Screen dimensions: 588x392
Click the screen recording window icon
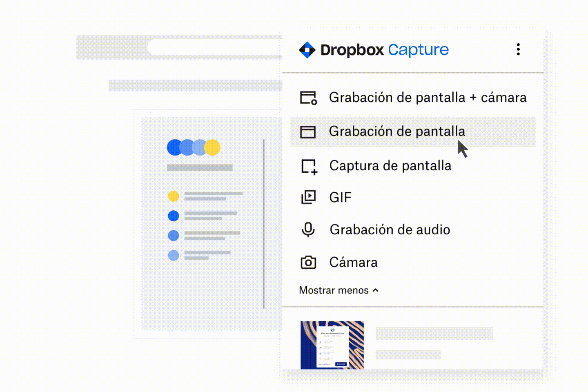[x=308, y=132]
